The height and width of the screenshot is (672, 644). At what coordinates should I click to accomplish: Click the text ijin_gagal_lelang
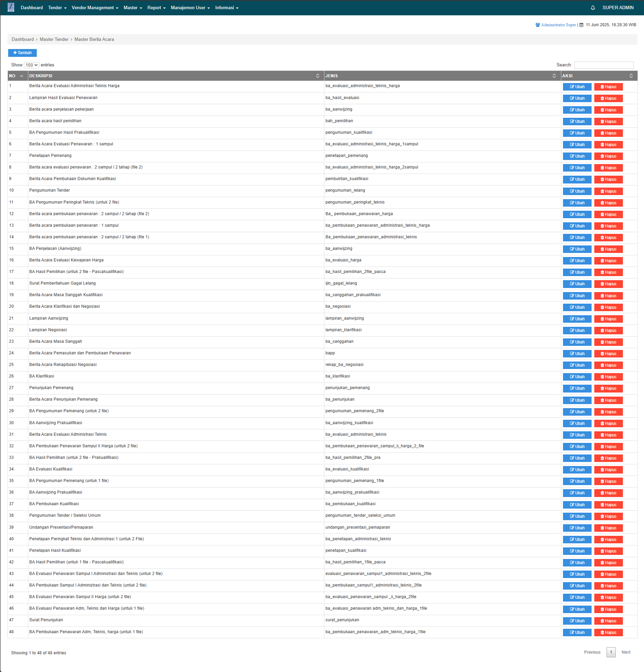point(341,283)
